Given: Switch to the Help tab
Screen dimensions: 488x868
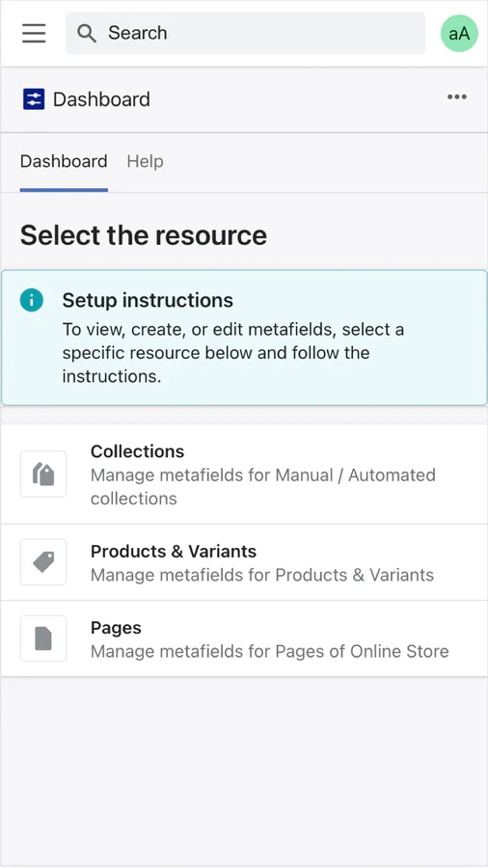Looking at the screenshot, I should coord(145,162).
